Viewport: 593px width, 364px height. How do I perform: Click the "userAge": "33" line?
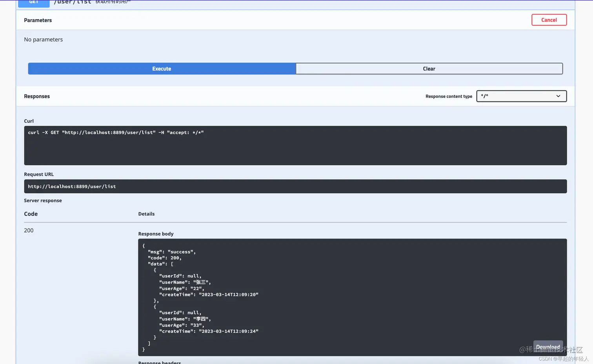click(x=182, y=325)
